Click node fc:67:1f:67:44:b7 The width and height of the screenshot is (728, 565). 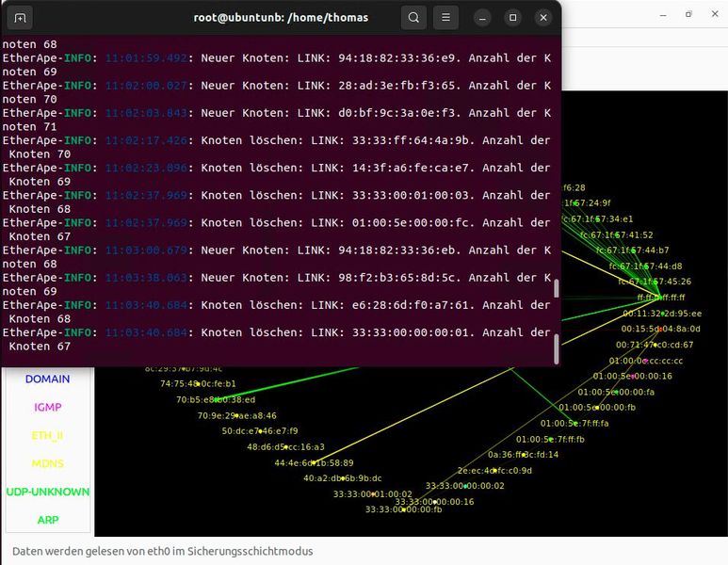point(632,250)
